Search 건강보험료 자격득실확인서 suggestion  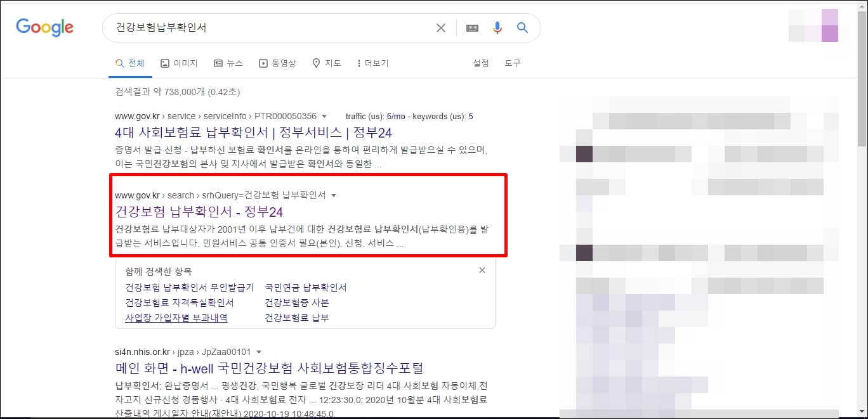point(180,302)
